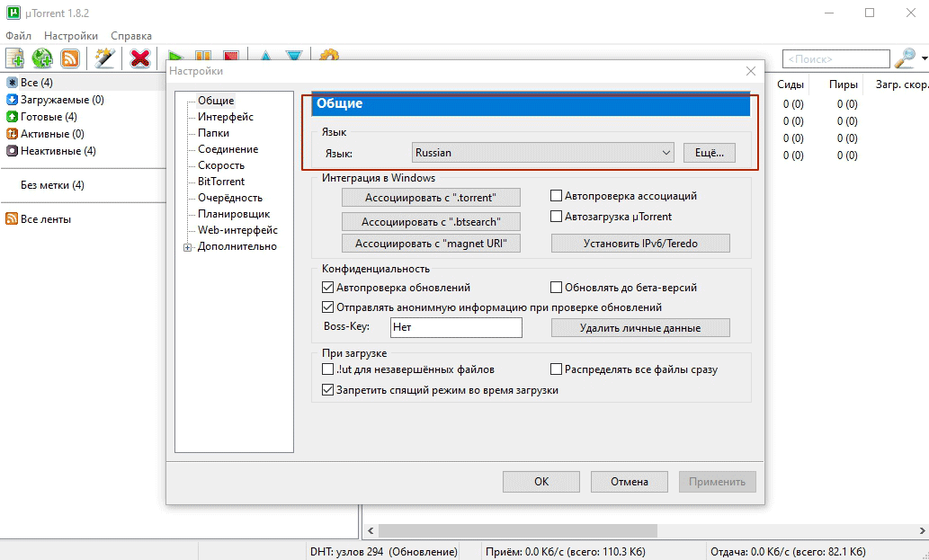Select 'Папки' in settings tree

click(x=213, y=133)
